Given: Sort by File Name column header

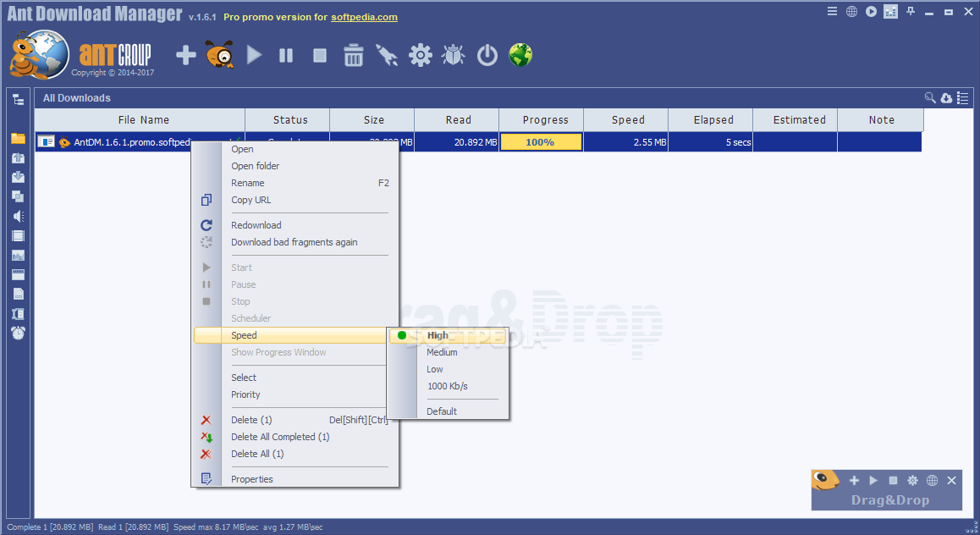Looking at the screenshot, I should [140, 119].
